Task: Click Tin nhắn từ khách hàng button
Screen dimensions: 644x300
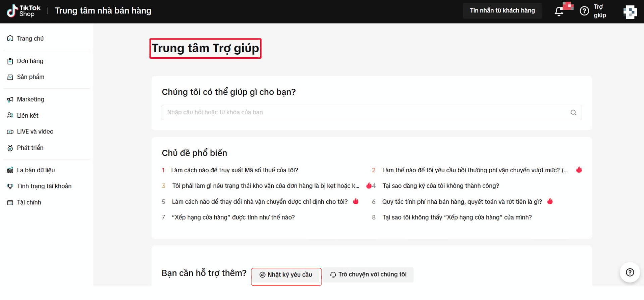Action: pyautogui.click(x=502, y=11)
